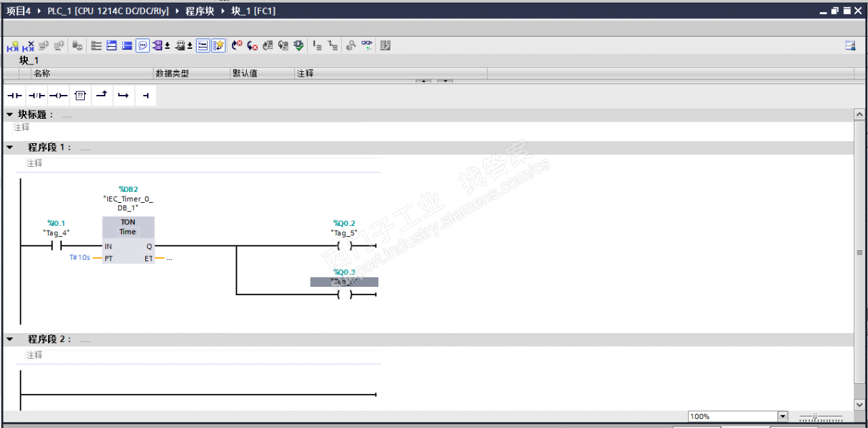Viewport: 868px width, 428px height.
Task: Insert an empty box instruction
Action: click(80, 96)
